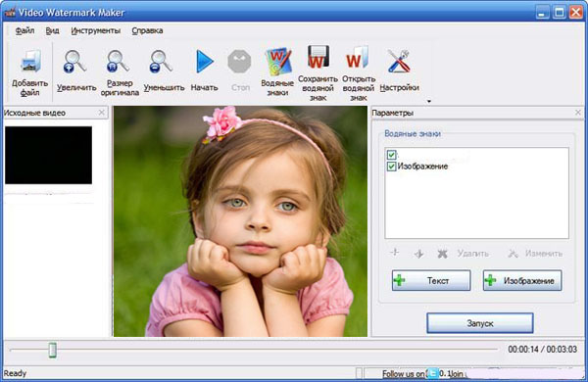The width and height of the screenshot is (588, 382).
Task: Uncheck the first unnamed watermark checkbox
Action: 391,155
